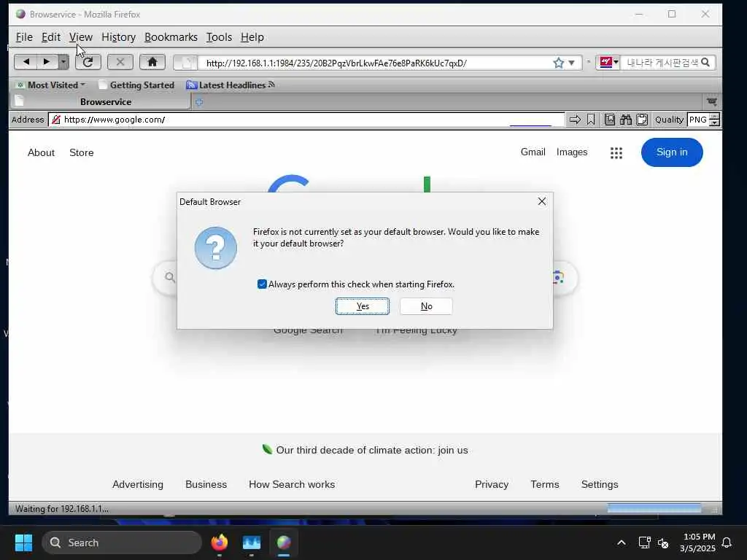Open the Google Images link
747x560 pixels.
point(572,152)
